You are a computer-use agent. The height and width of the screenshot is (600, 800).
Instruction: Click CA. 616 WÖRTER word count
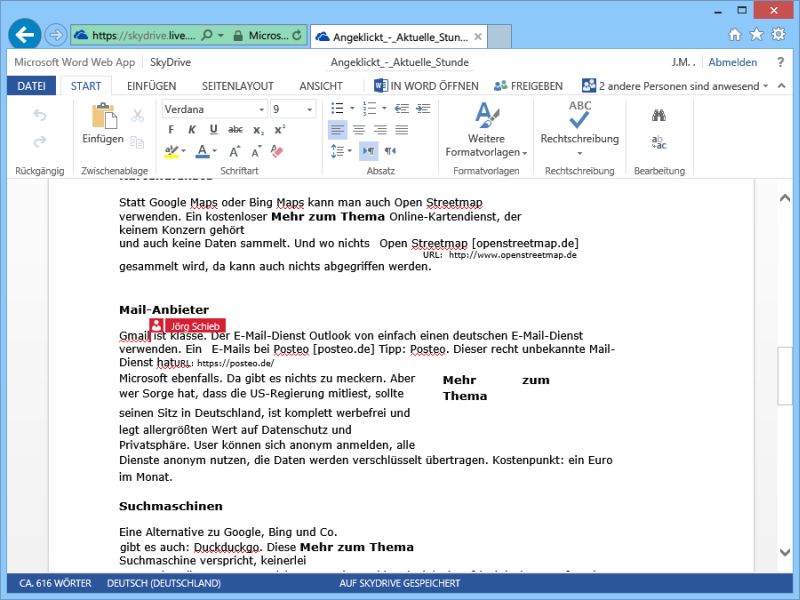click(x=55, y=583)
